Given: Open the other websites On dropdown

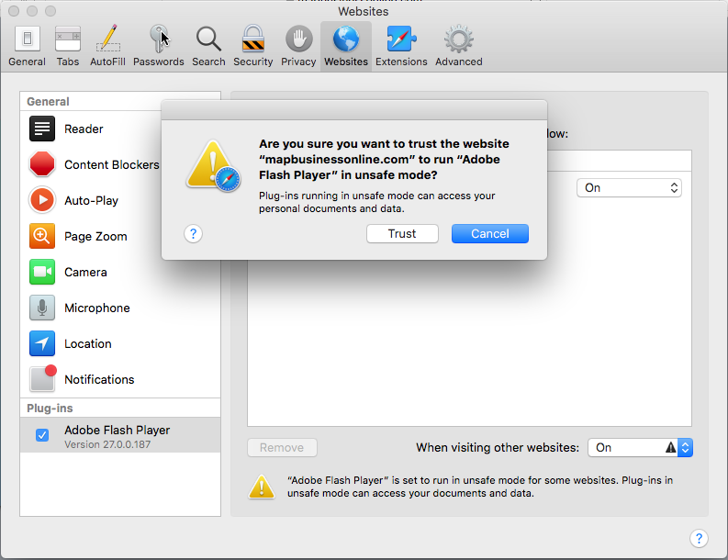Looking at the screenshot, I should 640,447.
